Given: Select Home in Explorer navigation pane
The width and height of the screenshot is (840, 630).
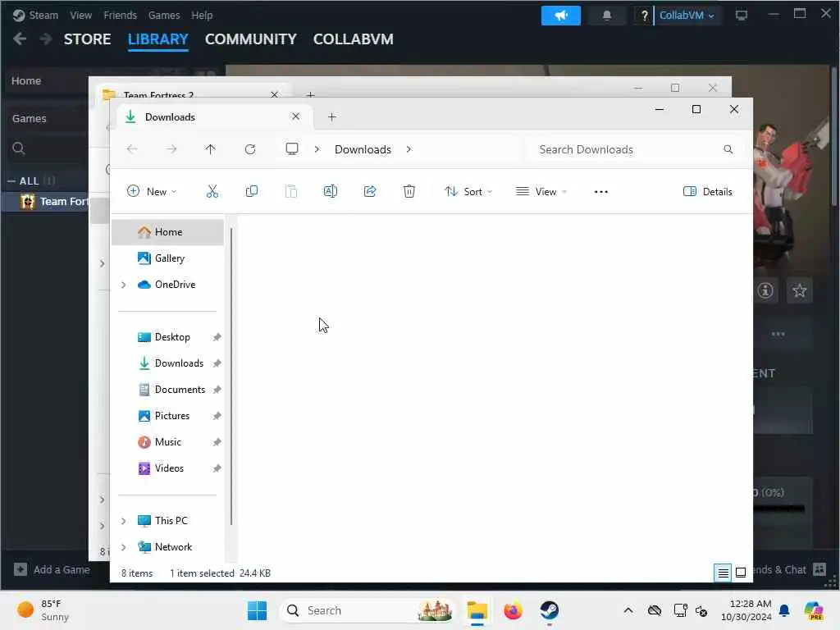Looking at the screenshot, I should pyautogui.click(x=167, y=232).
